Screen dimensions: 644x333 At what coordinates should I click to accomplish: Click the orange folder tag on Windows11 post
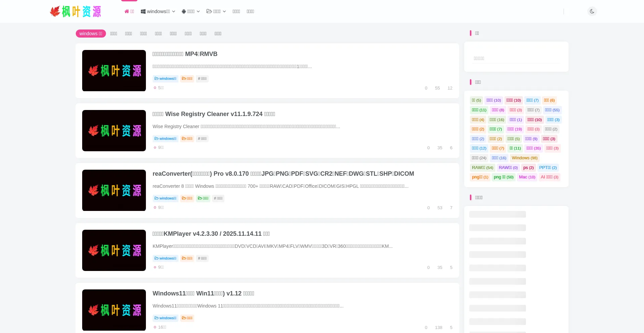187,318
